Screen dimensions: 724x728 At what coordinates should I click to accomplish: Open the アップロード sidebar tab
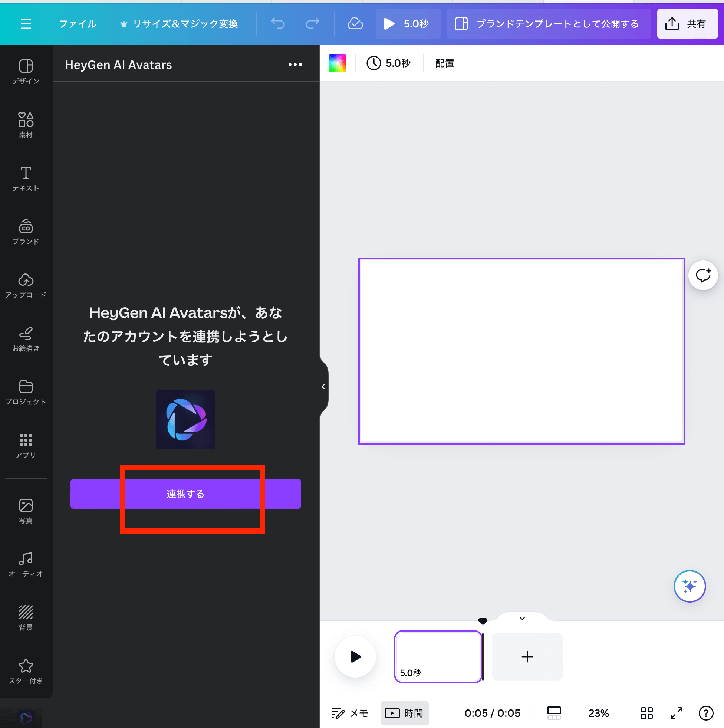(x=26, y=286)
